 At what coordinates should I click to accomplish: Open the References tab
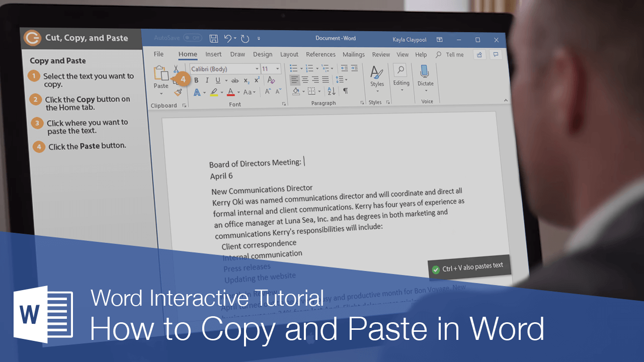tap(320, 54)
